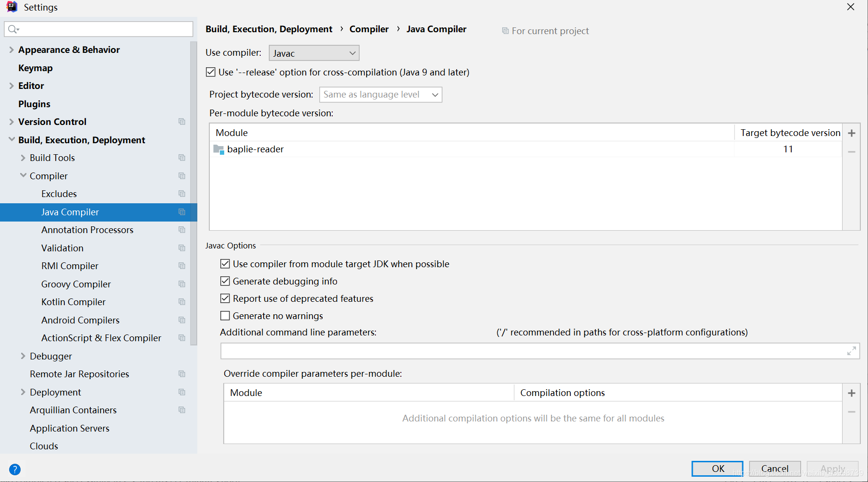Screen dimensions: 868x482
Task: Click the add override compiler parameters plus icon
Action: pyautogui.click(x=851, y=393)
